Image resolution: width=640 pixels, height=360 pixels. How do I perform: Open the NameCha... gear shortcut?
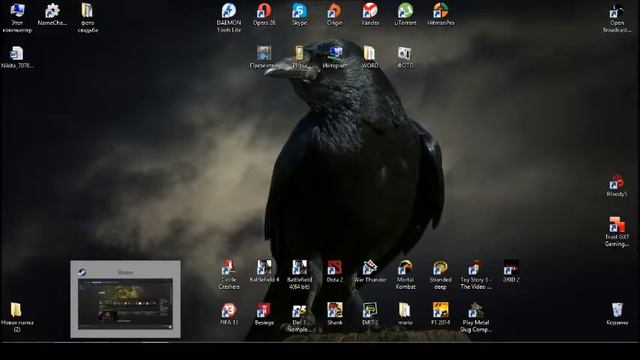(x=52, y=15)
